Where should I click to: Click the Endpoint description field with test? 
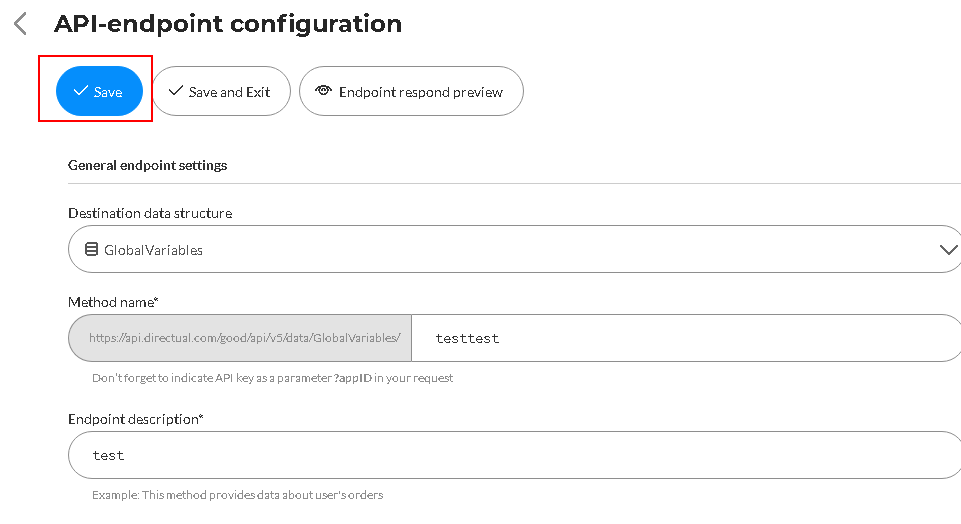pyautogui.click(x=514, y=455)
